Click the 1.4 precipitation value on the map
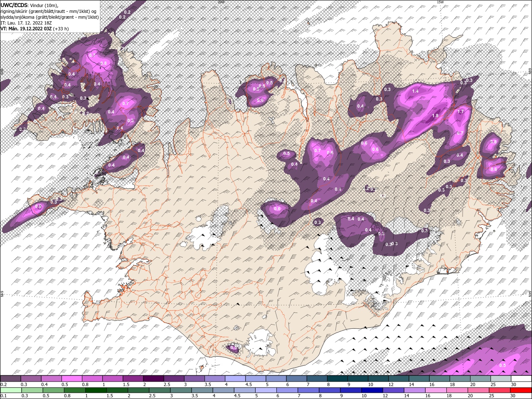This screenshot has height=399, width=532. coord(415,91)
